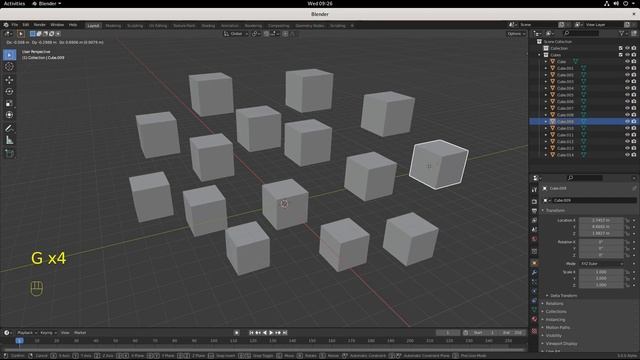640x360 pixels.
Task: Open the outliner filter funnel
Action: click(x=622, y=33)
